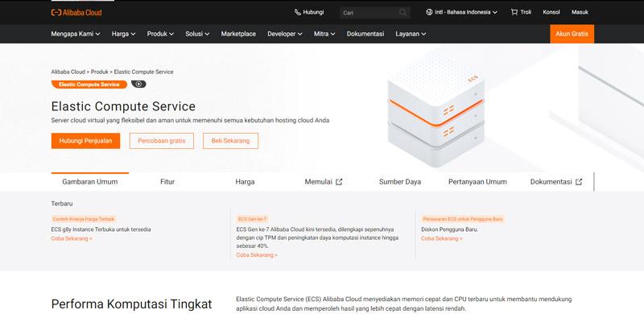Expand the Harga navigation menu
Viewport: 644px width, 314px height.
pyautogui.click(x=124, y=34)
